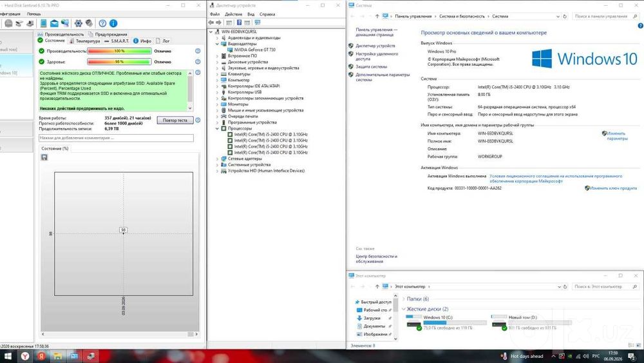Viewport: 644px width, 363px height.
Task: Click the save floppy icon above the Состояние graph
Action: 44,157
